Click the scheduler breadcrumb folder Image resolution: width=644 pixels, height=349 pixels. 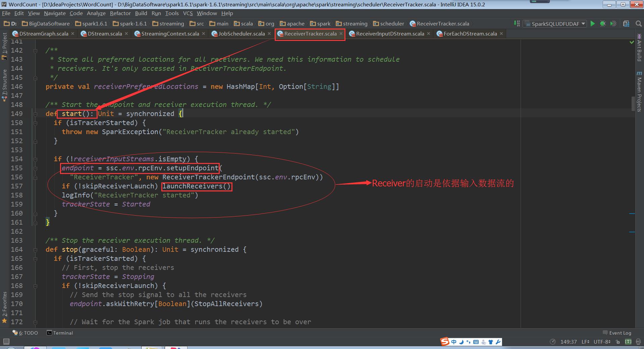point(388,23)
